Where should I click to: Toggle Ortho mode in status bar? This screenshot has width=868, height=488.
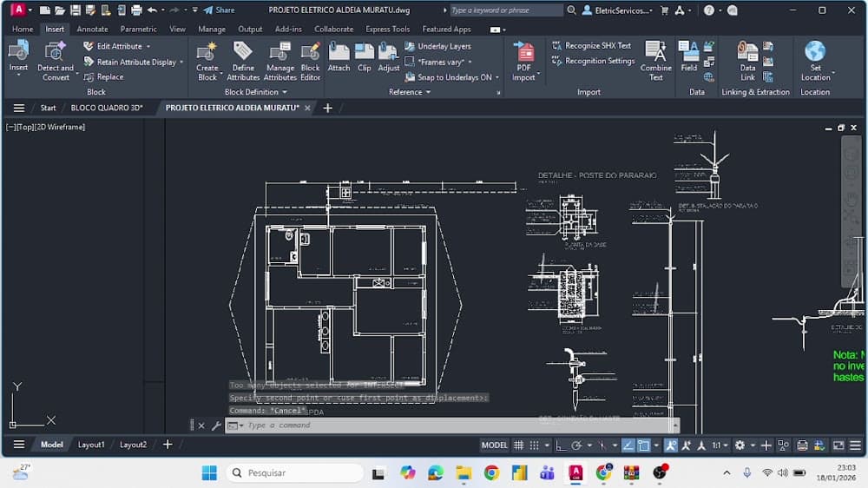[x=561, y=445]
